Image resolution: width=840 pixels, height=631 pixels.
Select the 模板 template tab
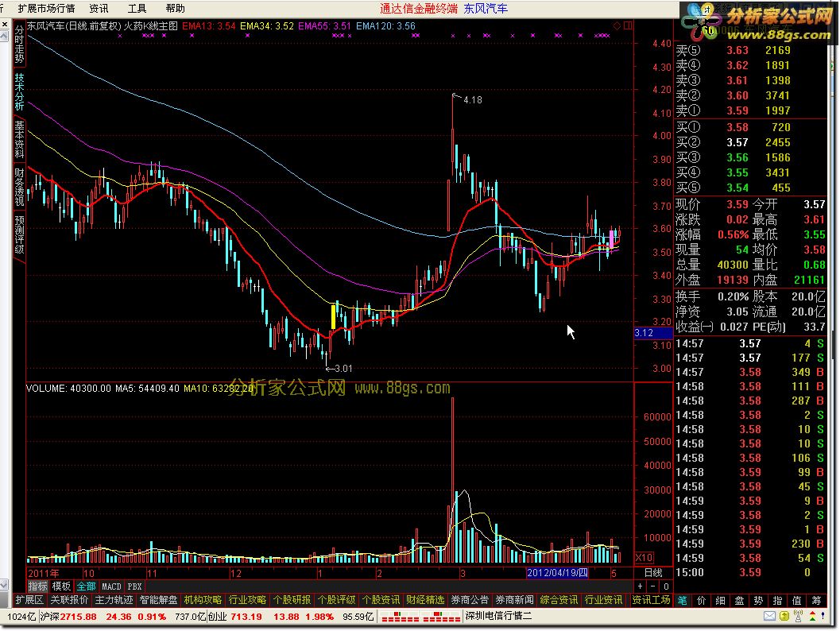pos(61,586)
